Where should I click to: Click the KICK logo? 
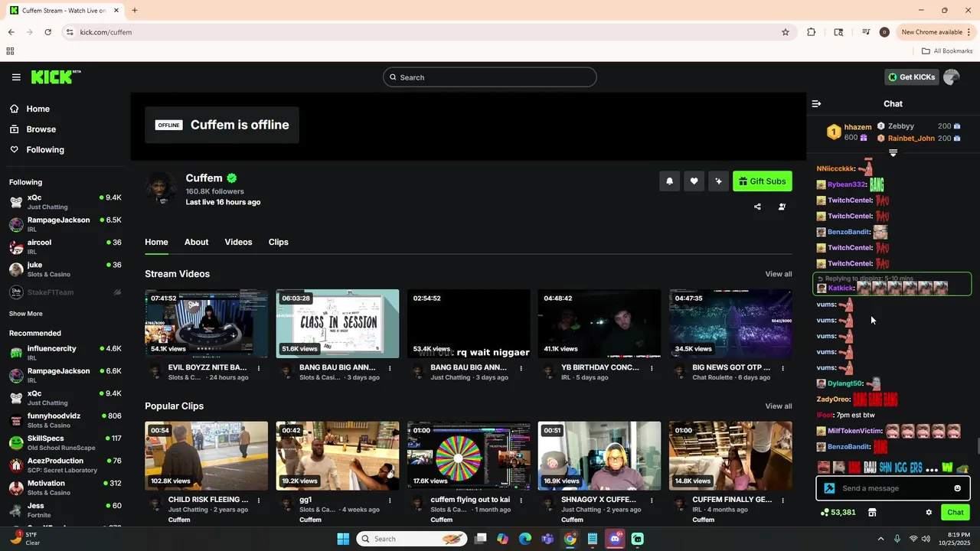(x=56, y=77)
